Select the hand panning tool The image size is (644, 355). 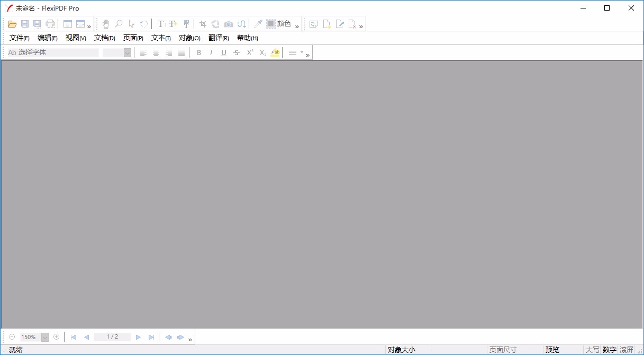[106, 23]
